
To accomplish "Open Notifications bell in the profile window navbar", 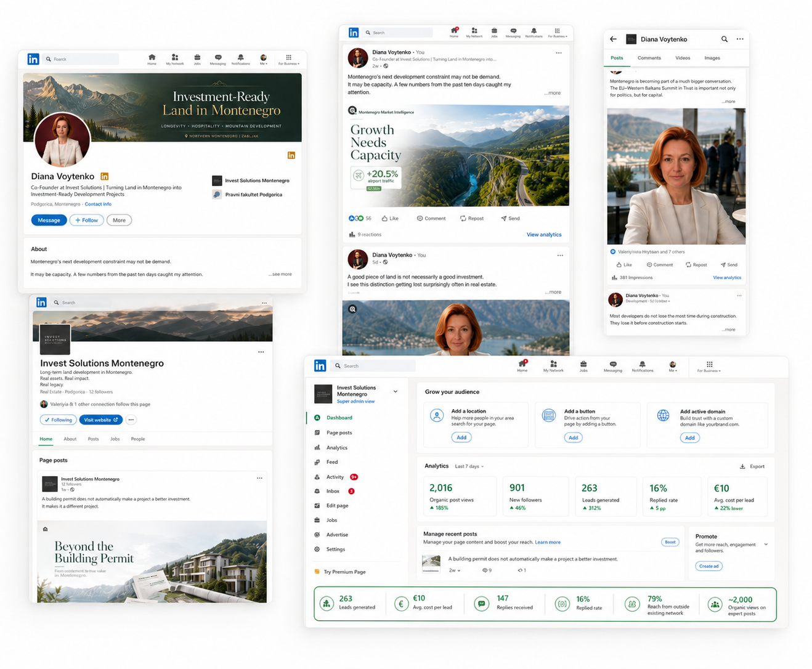I will [x=240, y=59].
